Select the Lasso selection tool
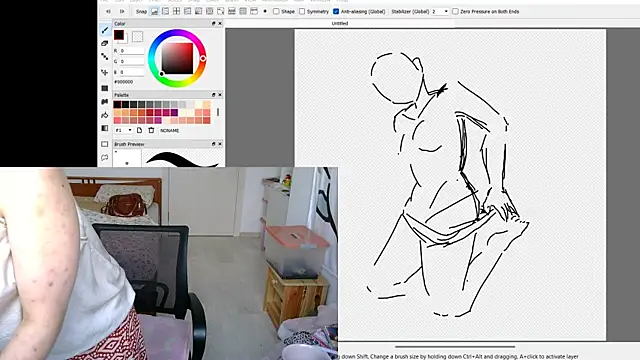640x360 pixels. pos(105,158)
